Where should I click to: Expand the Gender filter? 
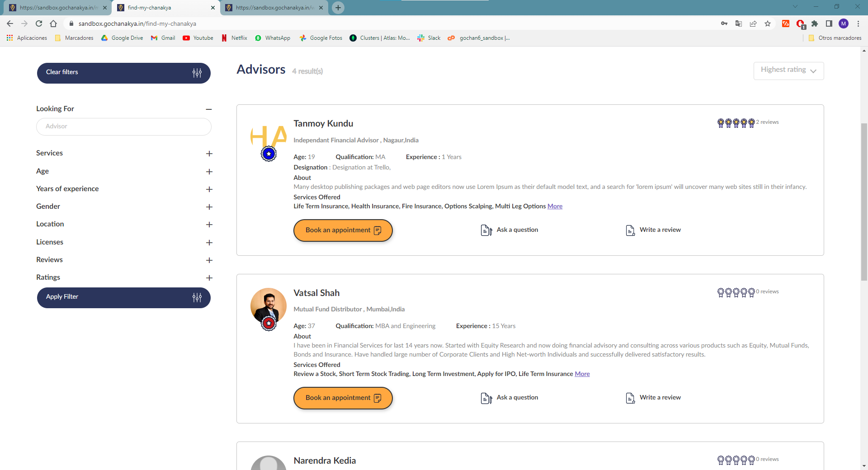209,207
